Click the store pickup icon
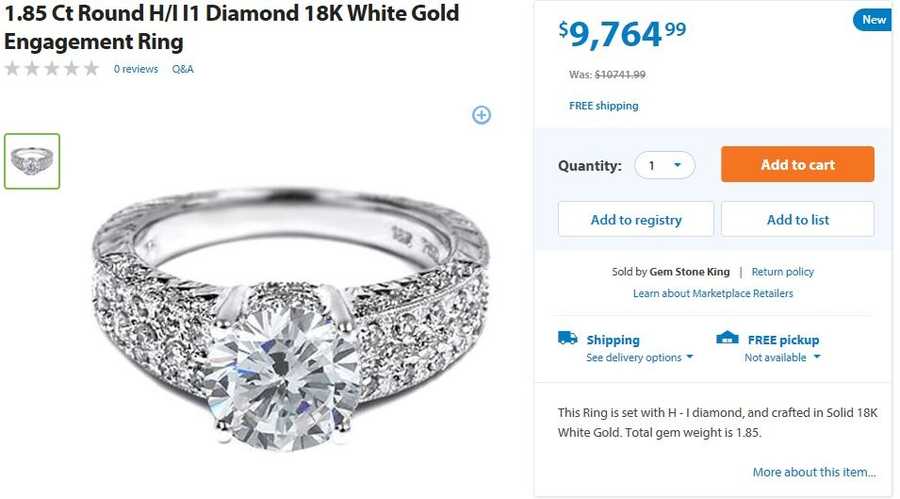Viewport: 900px width, 499px height. (x=727, y=339)
